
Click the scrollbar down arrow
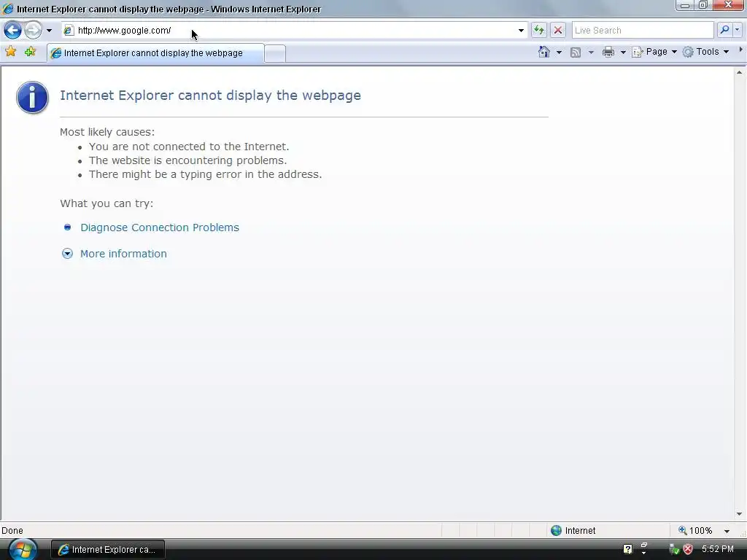pyautogui.click(x=740, y=514)
